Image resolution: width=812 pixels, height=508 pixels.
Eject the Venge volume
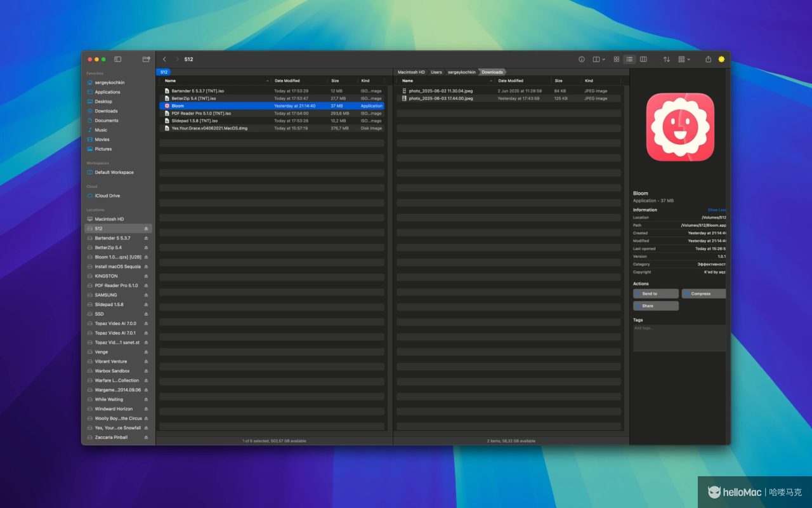pyautogui.click(x=146, y=352)
